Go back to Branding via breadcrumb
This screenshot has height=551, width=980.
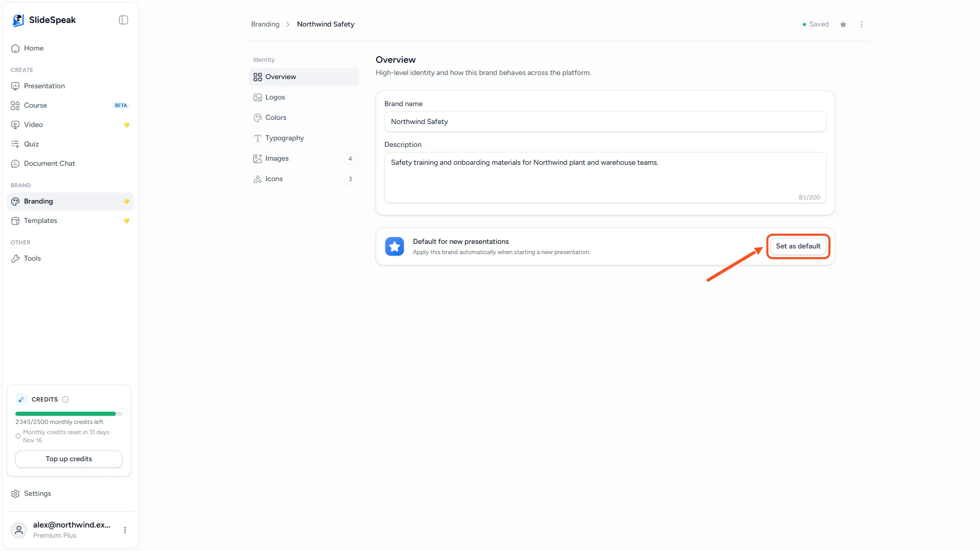click(x=265, y=24)
